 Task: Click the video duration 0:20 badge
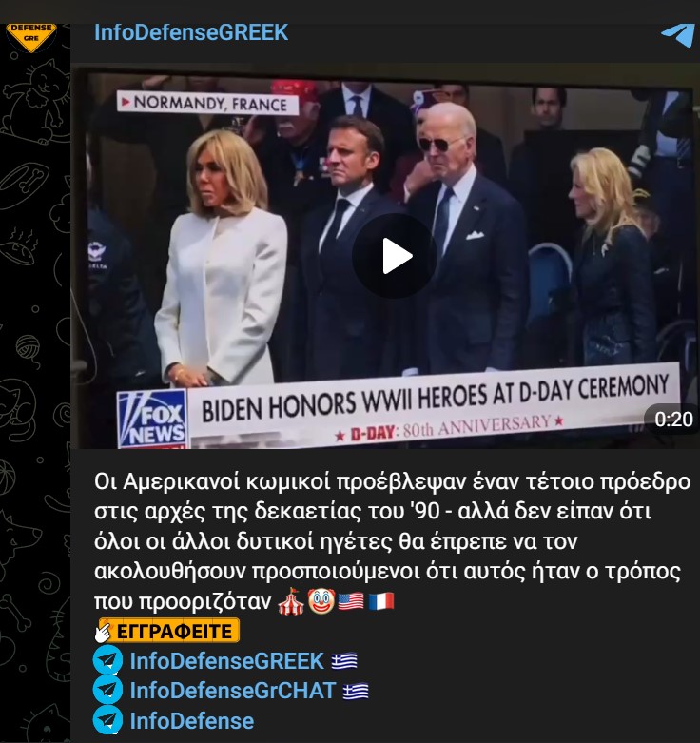click(673, 419)
